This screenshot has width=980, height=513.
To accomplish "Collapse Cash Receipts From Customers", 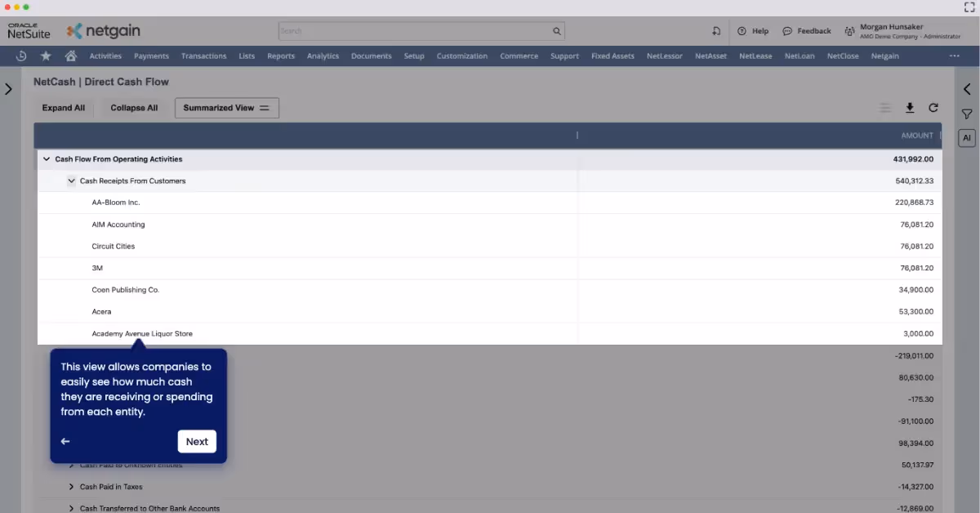I will (x=72, y=181).
